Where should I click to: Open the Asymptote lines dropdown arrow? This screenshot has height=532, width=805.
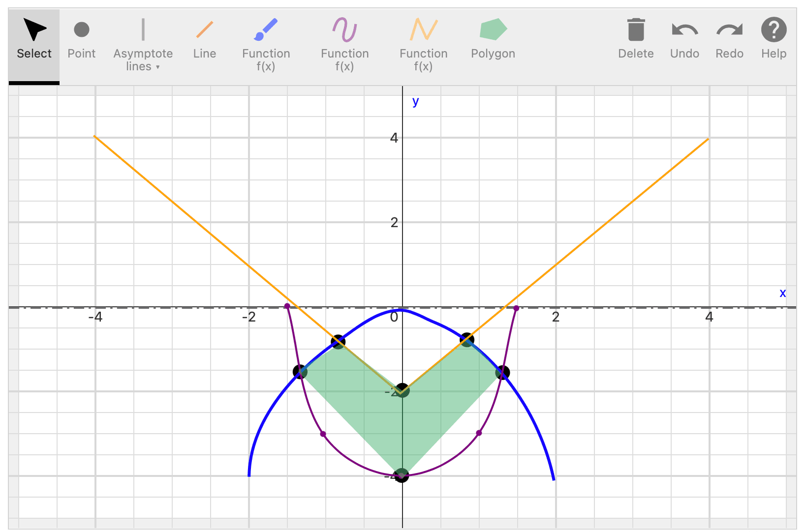coord(158,67)
